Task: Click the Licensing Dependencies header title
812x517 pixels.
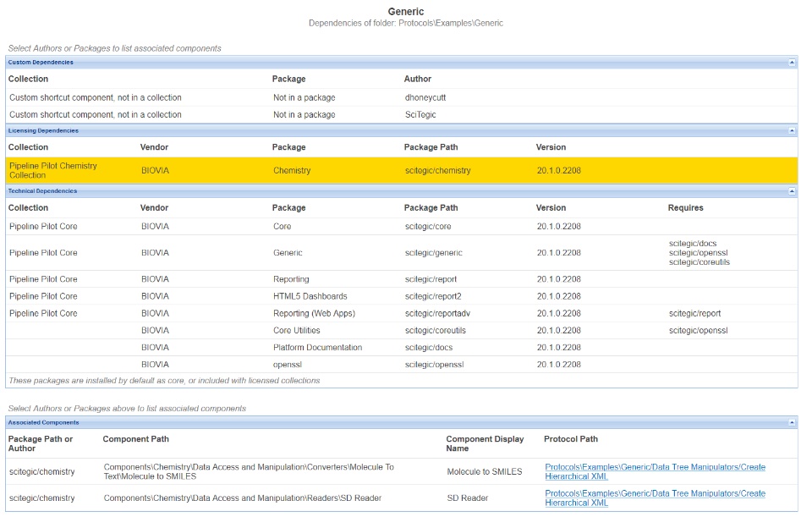Action: pyautogui.click(x=43, y=130)
